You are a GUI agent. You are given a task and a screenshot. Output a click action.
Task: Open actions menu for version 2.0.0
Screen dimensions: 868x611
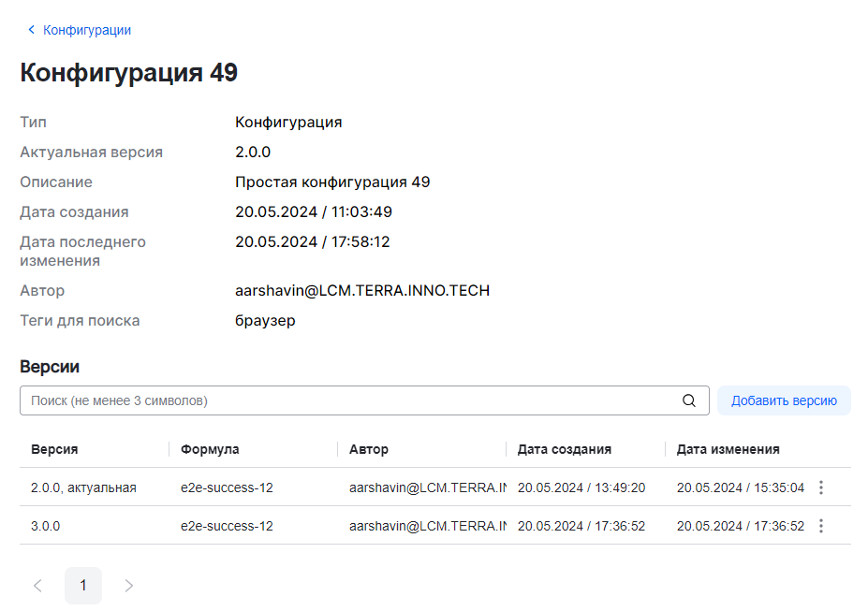[x=821, y=487]
